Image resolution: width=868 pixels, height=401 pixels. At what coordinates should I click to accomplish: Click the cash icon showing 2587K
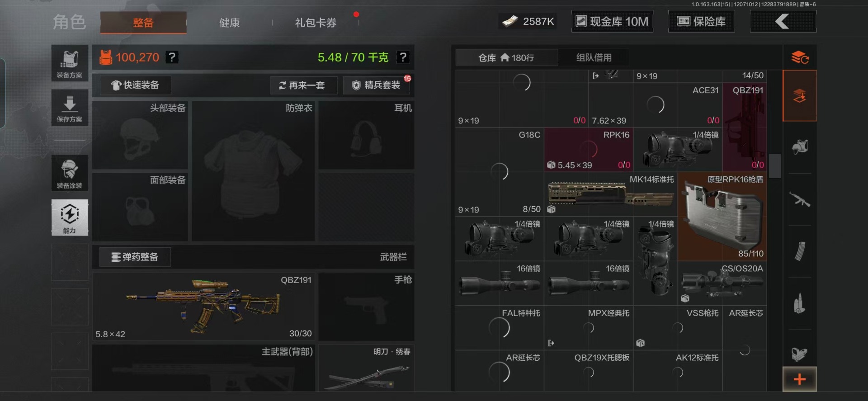(x=510, y=21)
